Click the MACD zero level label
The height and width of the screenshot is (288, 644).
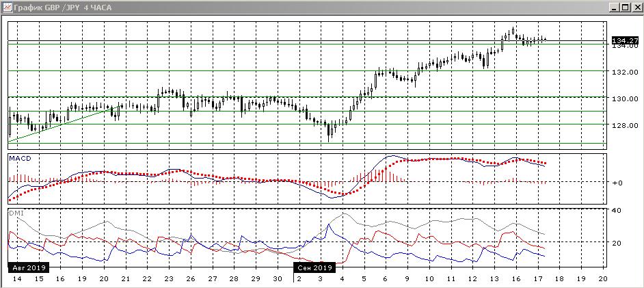point(617,183)
